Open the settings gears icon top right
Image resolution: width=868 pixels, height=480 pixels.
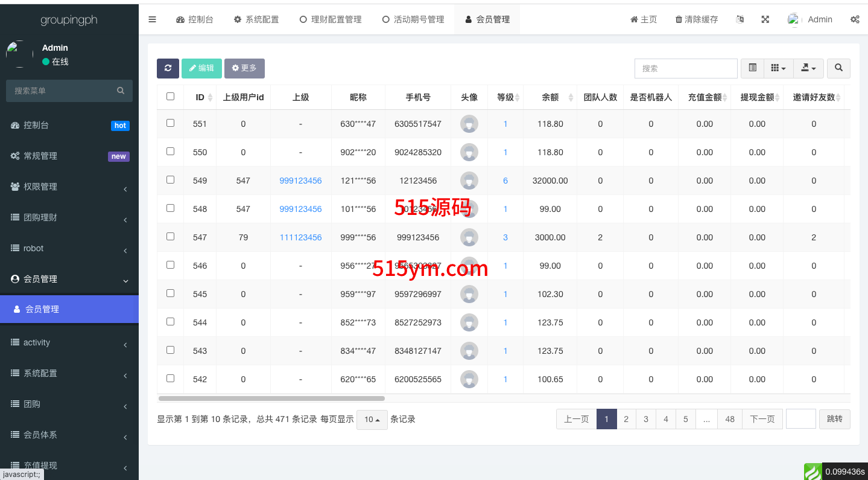pyautogui.click(x=855, y=19)
